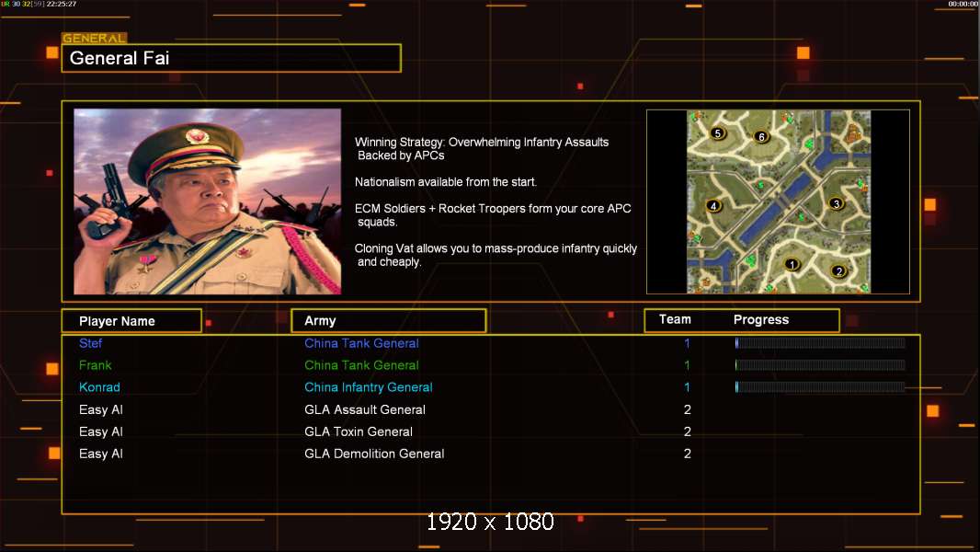Click GLA Assault General army entry
Screen dimensions: 980x552
tap(364, 409)
